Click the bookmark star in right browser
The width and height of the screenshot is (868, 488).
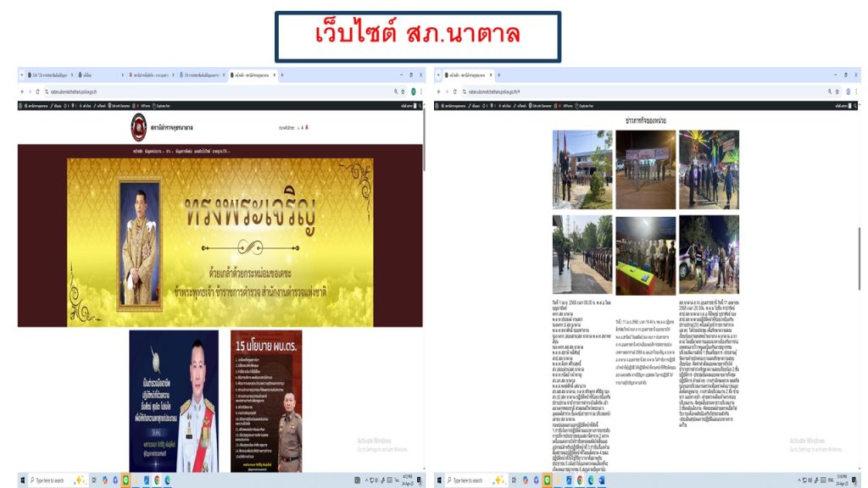836,91
